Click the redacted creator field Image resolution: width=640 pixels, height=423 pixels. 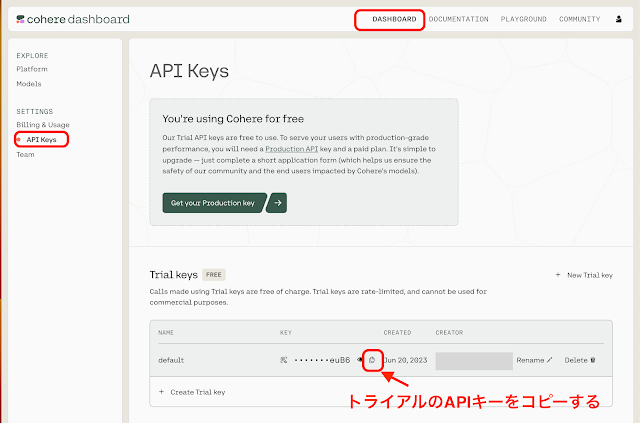tap(474, 361)
